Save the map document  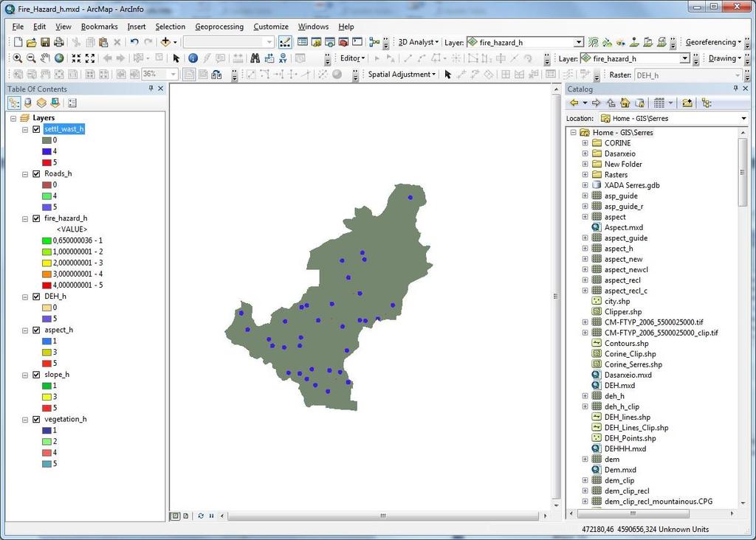(45, 42)
